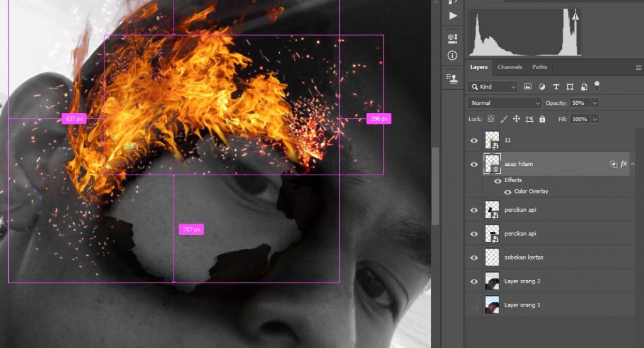The width and height of the screenshot is (644, 348).
Task: Toggle visibility of all Effects
Action: point(498,180)
